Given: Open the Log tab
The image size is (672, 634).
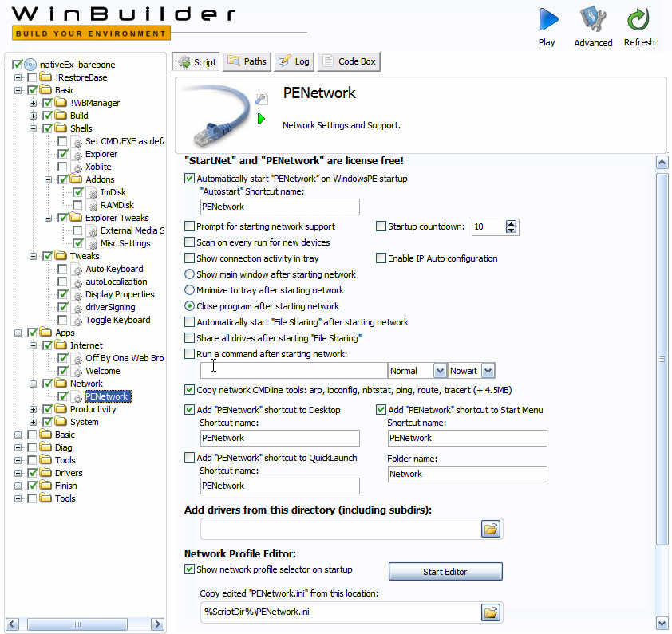Looking at the screenshot, I should click(x=294, y=61).
